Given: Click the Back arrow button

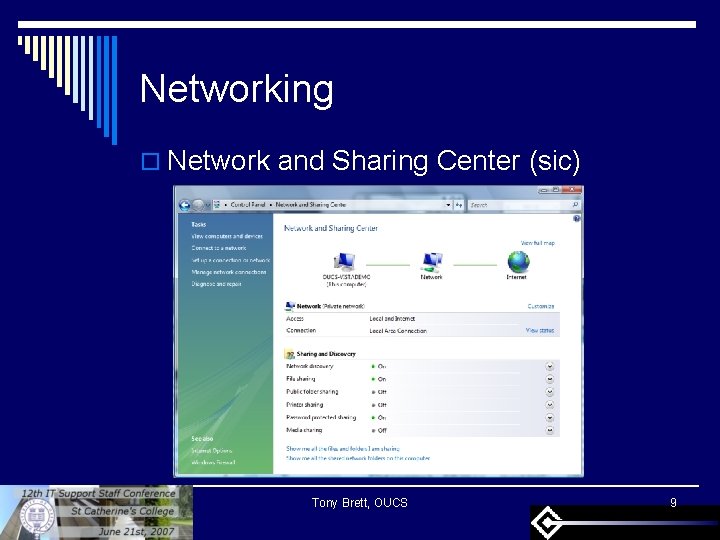Looking at the screenshot, I should coord(185,205).
